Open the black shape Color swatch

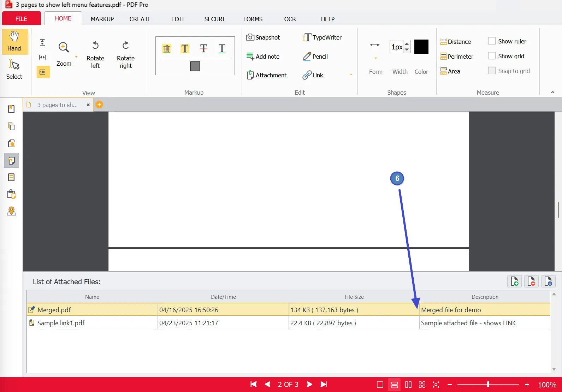421,47
